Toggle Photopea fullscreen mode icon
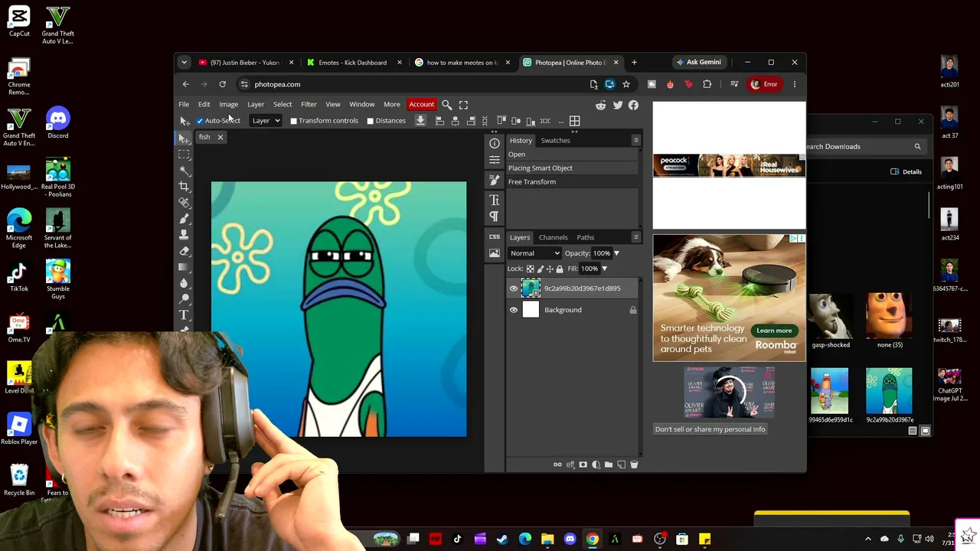 tap(463, 105)
